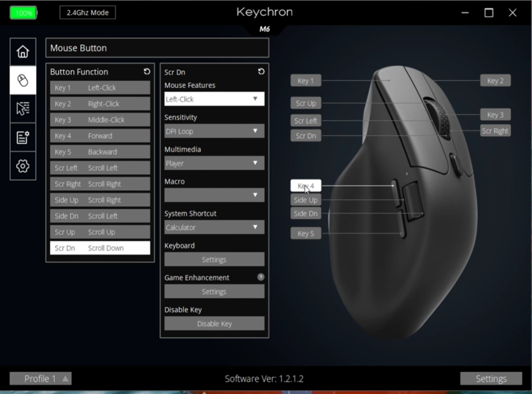Open the gear settings sidebar icon
The height and width of the screenshot is (394, 532).
(x=23, y=166)
